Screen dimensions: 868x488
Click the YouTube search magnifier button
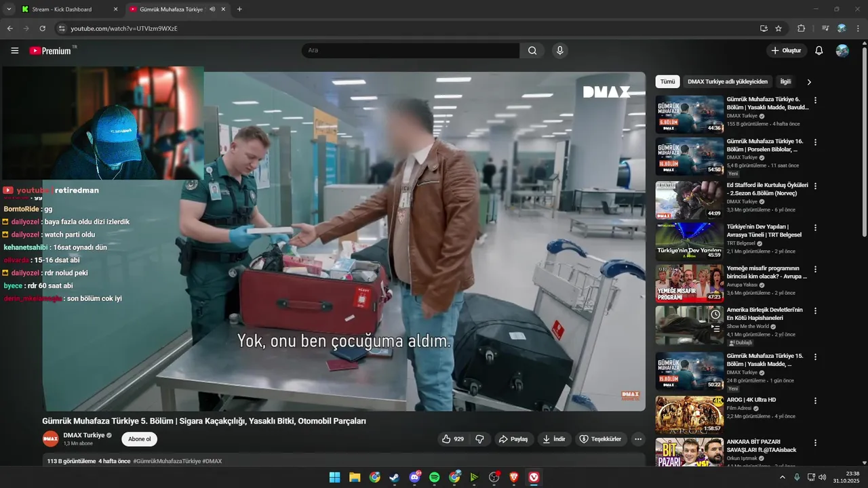pos(532,51)
